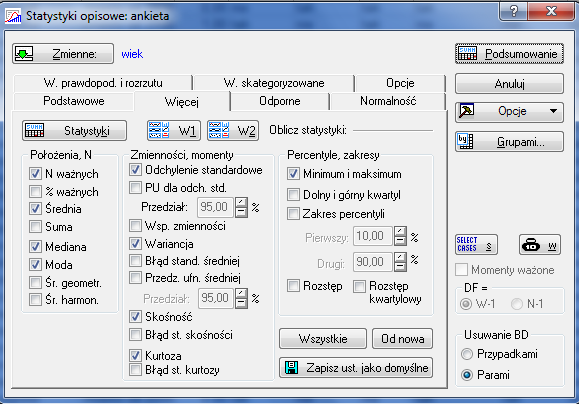This screenshot has height=404, width=579.
Task: Click the STATISTICA title bar icon
Action: point(13,16)
